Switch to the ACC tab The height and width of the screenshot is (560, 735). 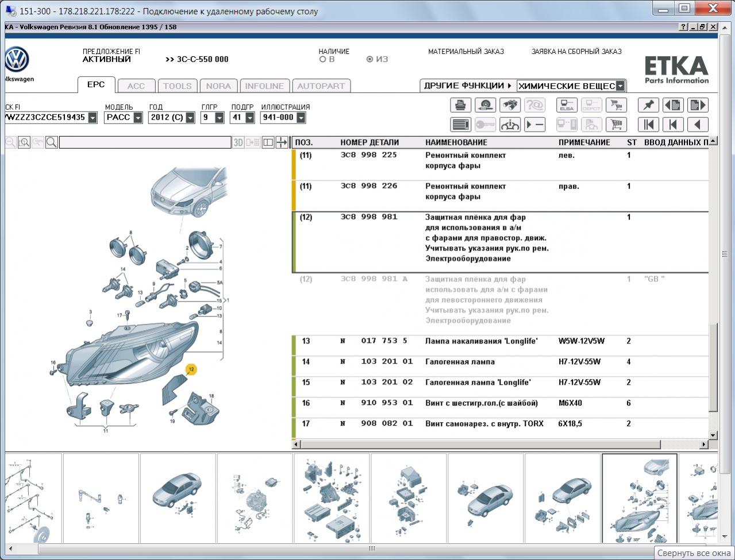coord(136,86)
